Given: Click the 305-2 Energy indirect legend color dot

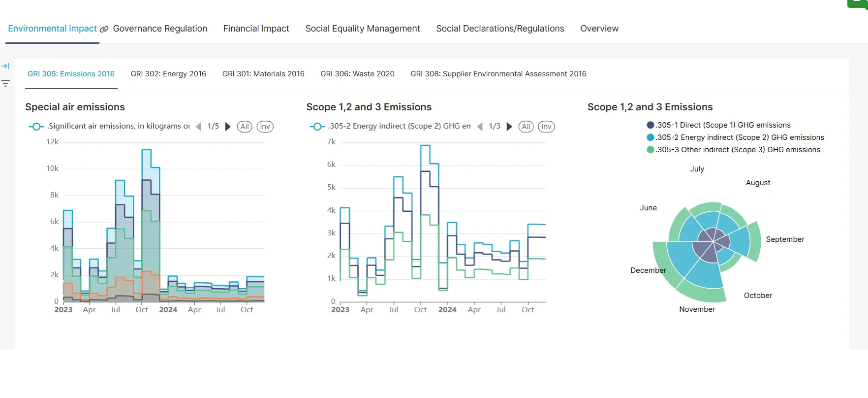Looking at the screenshot, I should pyautogui.click(x=651, y=137).
